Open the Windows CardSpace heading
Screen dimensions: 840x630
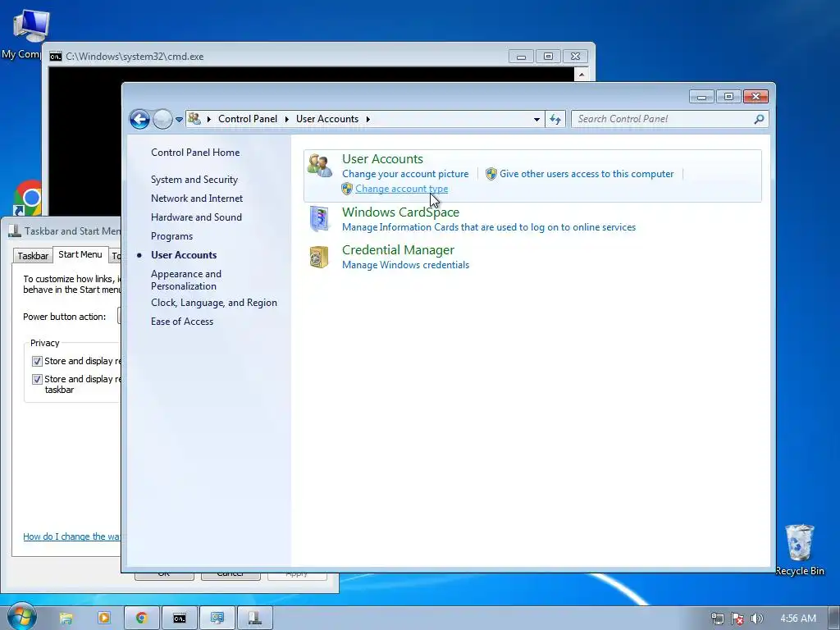tap(400, 212)
